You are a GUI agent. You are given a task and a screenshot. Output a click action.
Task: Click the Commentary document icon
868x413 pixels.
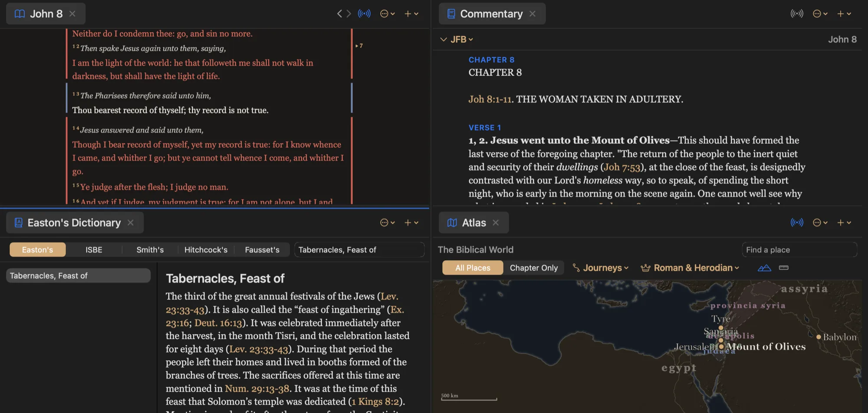451,14
